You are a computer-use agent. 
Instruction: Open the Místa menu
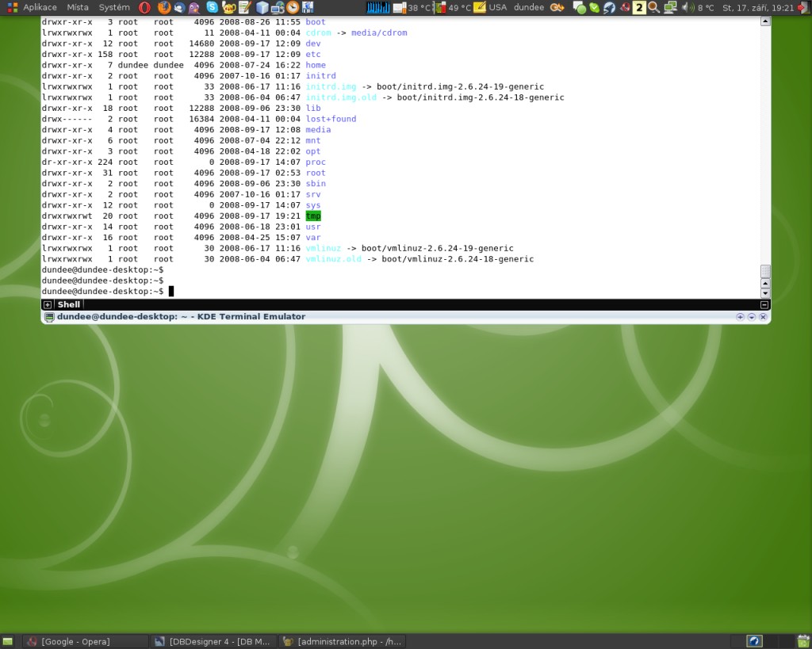(78, 7)
